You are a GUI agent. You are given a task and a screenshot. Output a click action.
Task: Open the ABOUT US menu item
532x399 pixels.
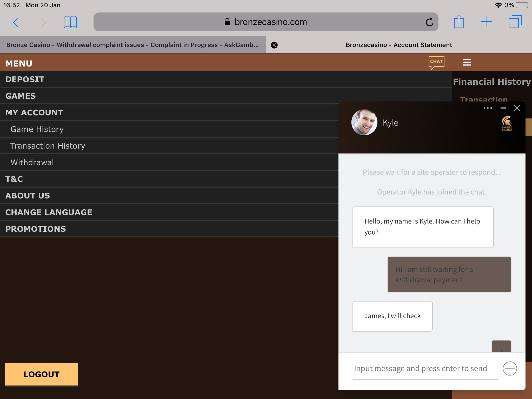tap(169, 196)
